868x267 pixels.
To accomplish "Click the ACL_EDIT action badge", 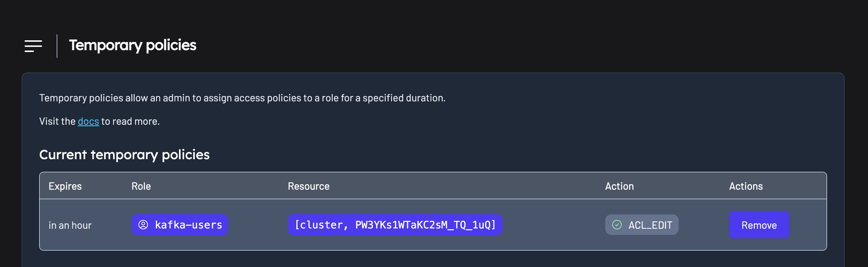I will (642, 225).
